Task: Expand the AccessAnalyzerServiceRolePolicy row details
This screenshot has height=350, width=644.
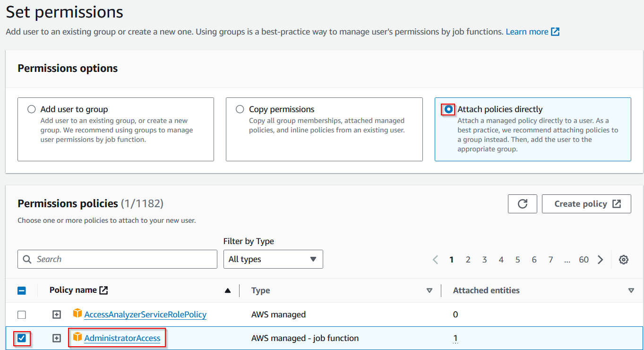Action: pyautogui.click(x=57, y=315)
